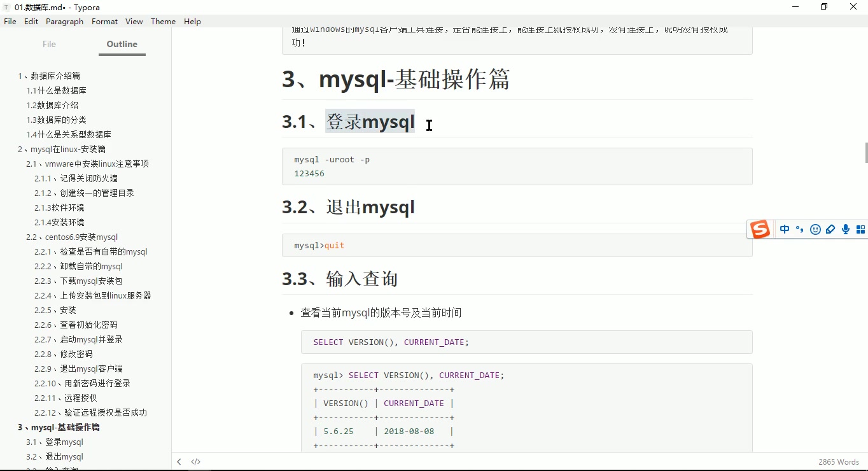Click heading 3.2、退出mysql in the document
Screen dimensions: 868x471
[x=348, y=207]
